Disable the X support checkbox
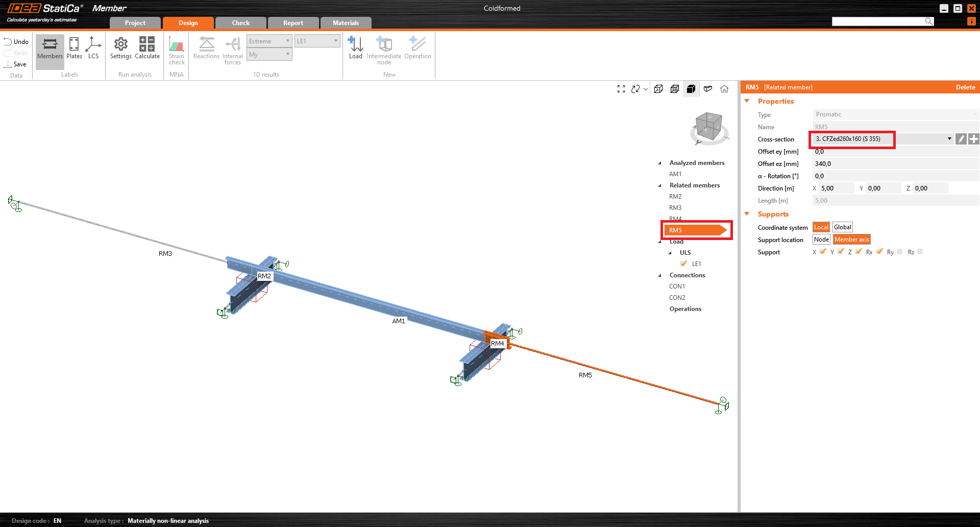 pos(823,252)
